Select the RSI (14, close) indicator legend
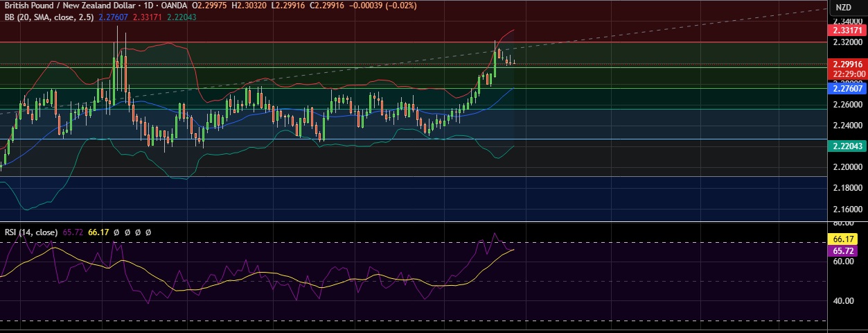 30,232
